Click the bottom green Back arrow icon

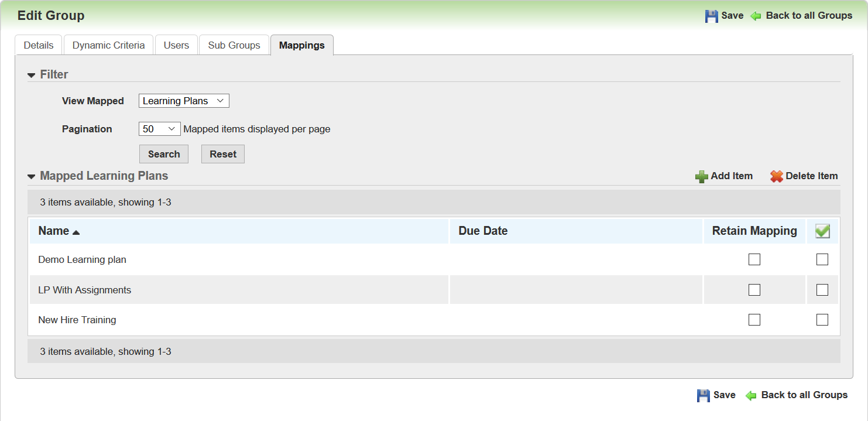pyautogui.click(x=751, y=396)
